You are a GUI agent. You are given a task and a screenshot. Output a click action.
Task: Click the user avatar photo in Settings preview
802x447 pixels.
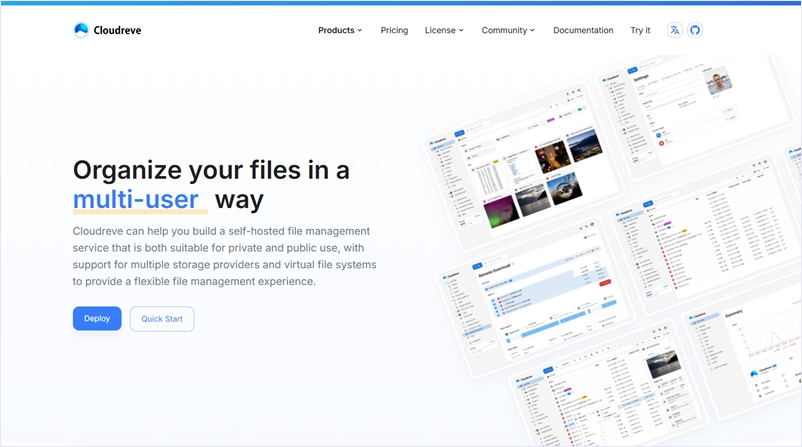coord(718,84)
